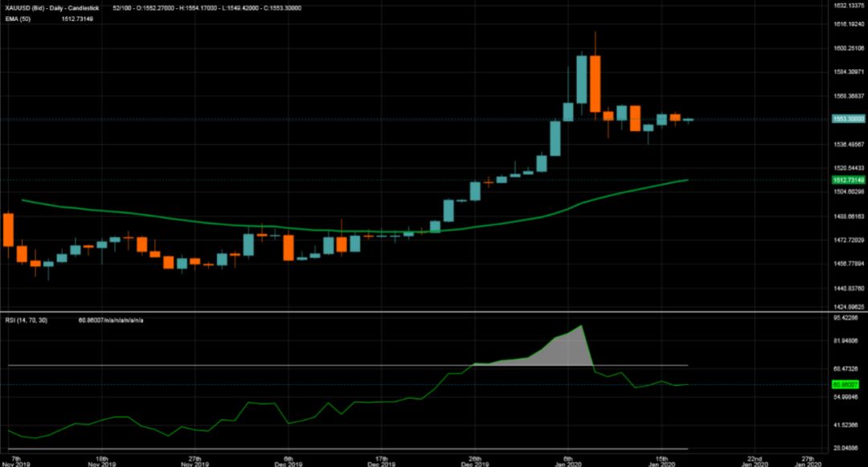The width and height of the screenshot is (868, 467).
Task: Click the 6th Dec 2019 date label
Action: pyautogui.click(x=288, y=459)
